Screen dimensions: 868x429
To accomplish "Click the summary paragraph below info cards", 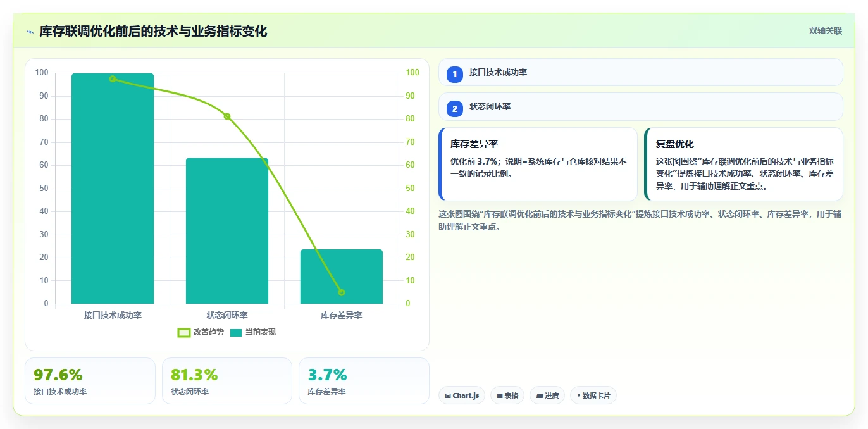I will (x=640, y=220).
